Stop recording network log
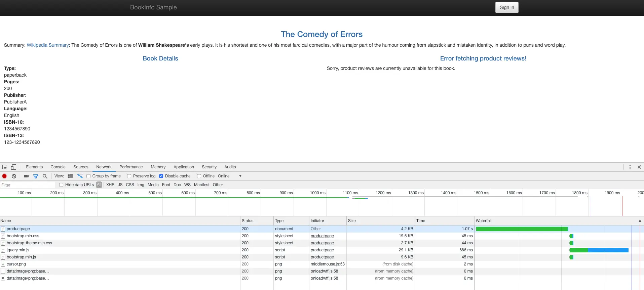 (4, 176)
